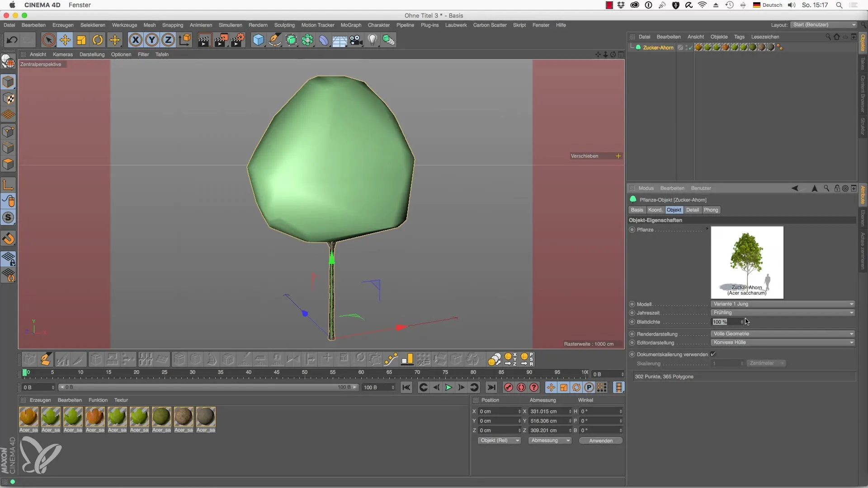The image size is (868, 488).
Task: Click the Anwenden button
Action: pos(600,441)
